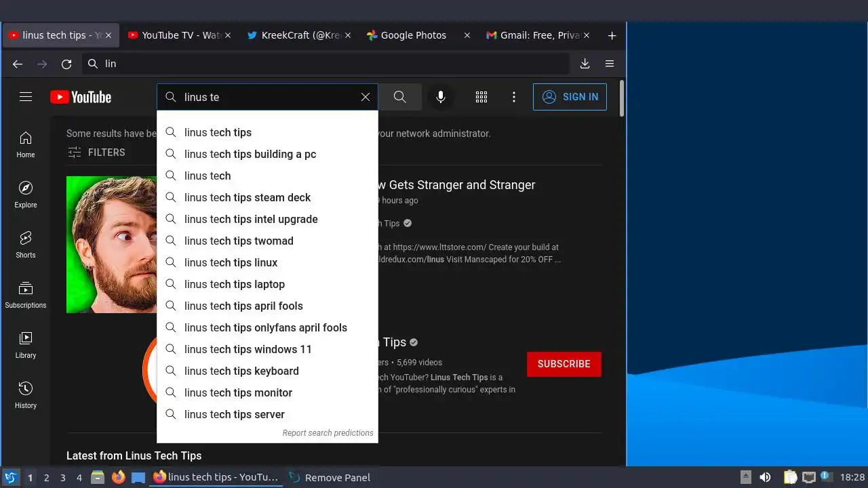Choose suggestion 'linus tech tips windows 11'
868x488 pixels.
coord(267,349)
